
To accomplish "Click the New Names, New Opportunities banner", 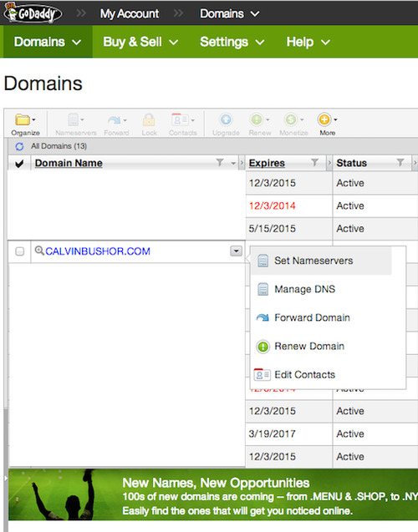I will [213, 494].
